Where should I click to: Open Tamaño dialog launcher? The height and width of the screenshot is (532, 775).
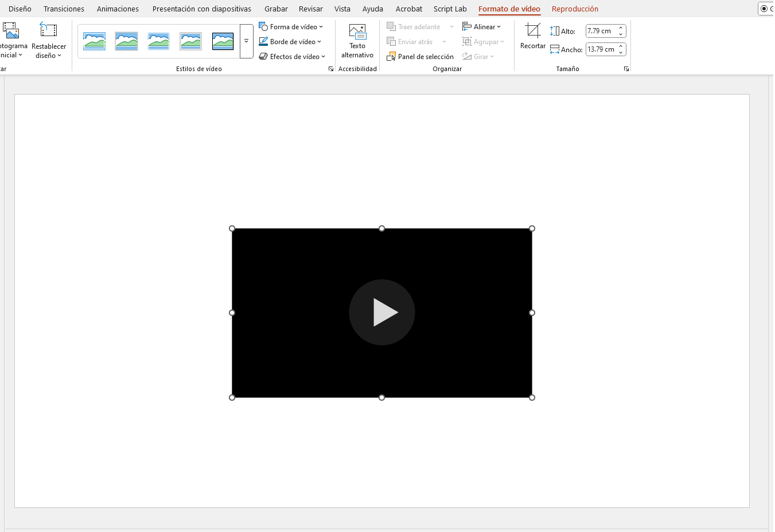pyautogui.click(x=626, y=69)
